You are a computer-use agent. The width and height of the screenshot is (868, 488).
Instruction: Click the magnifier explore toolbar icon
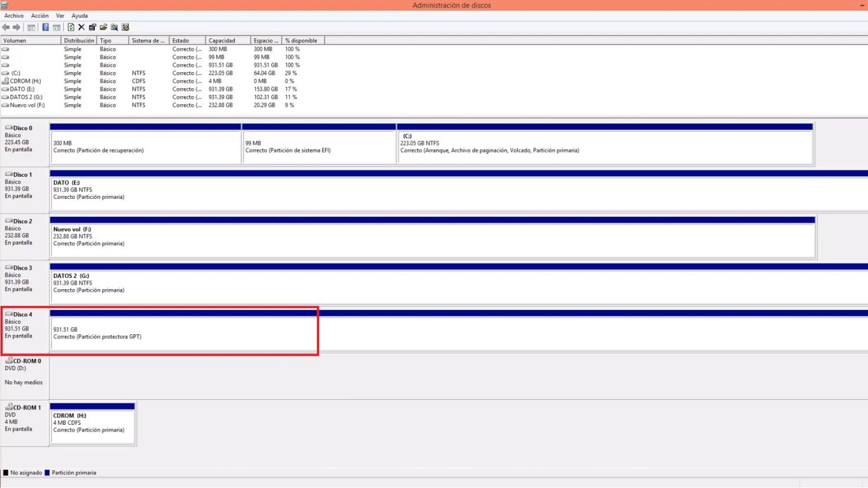click(x=115, y=27)
